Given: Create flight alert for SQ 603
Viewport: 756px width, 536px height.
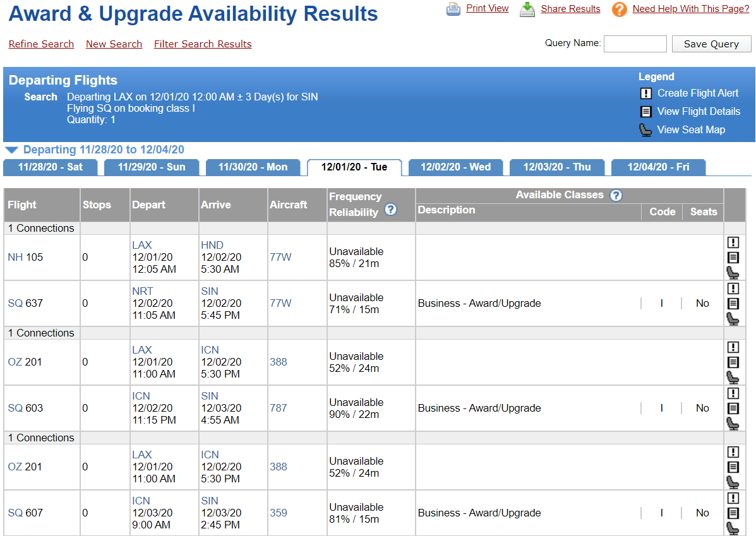Looking at the screenshot, I should click(733, 393).
